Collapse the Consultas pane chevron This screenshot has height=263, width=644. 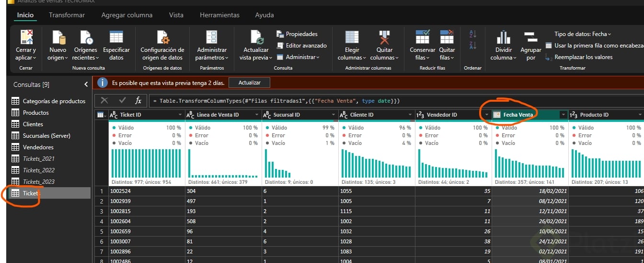(86, 84)
